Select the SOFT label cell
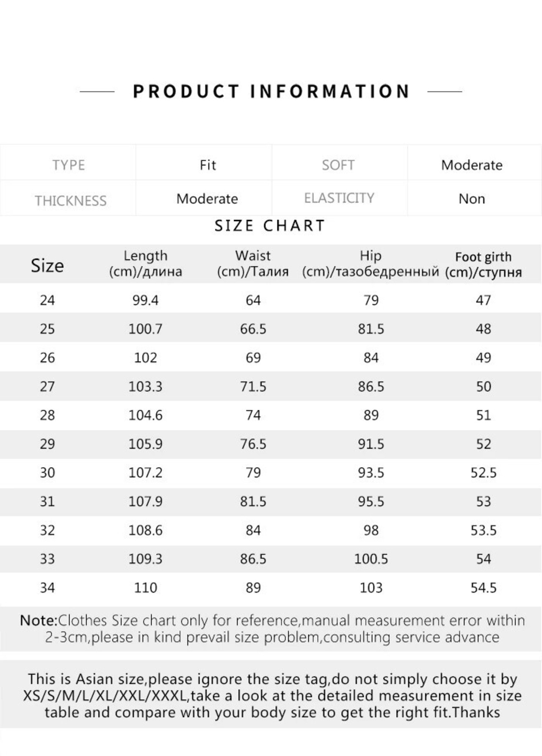542x756 pixels. pyautogui.click(x=338, y=165)
